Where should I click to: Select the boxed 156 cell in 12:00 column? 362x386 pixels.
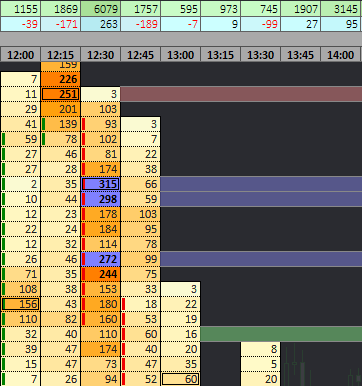click(x=20, y=304)
